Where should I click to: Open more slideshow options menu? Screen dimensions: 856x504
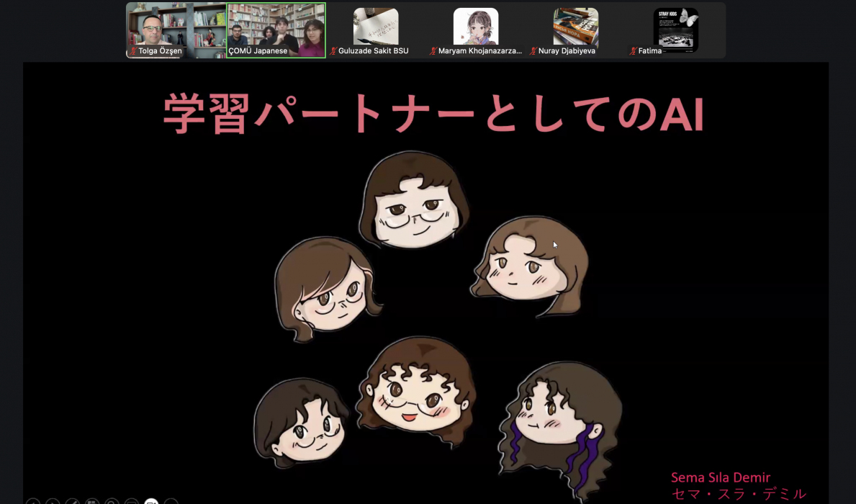click(171, 502)
